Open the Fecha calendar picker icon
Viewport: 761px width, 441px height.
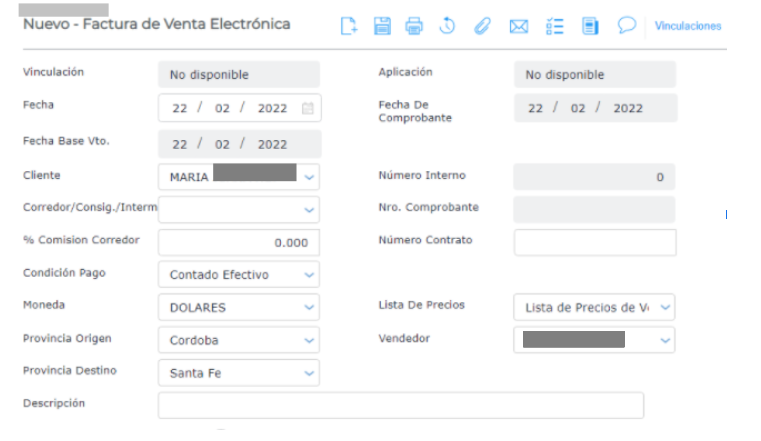click(308, 108)
